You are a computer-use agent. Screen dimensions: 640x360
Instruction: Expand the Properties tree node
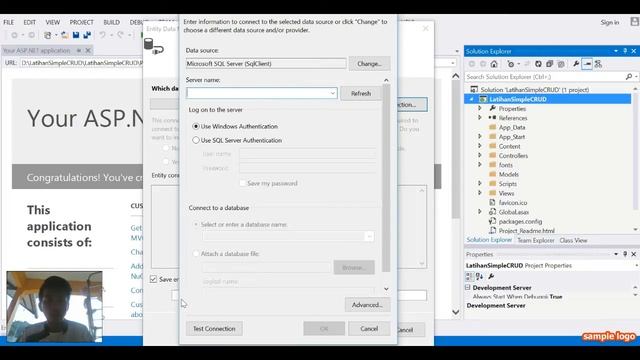(x=480, y=109)
